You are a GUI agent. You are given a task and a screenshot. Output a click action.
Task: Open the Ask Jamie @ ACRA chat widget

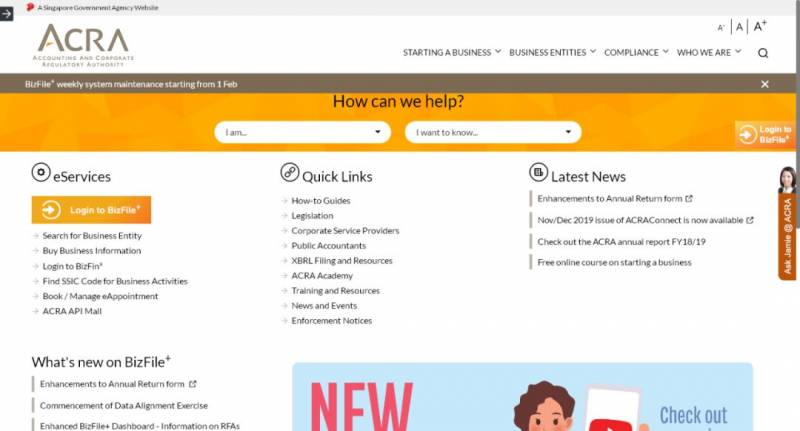coord(787,223)
